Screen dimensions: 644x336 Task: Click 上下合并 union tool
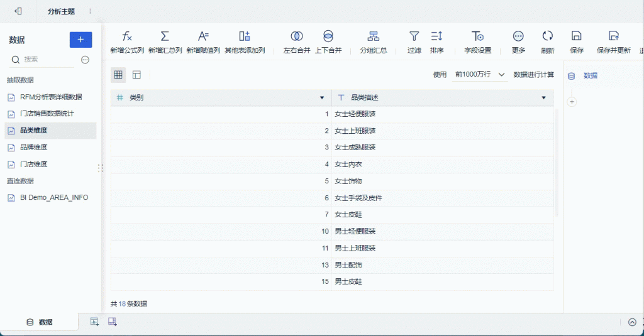click(x=328, y=42)
